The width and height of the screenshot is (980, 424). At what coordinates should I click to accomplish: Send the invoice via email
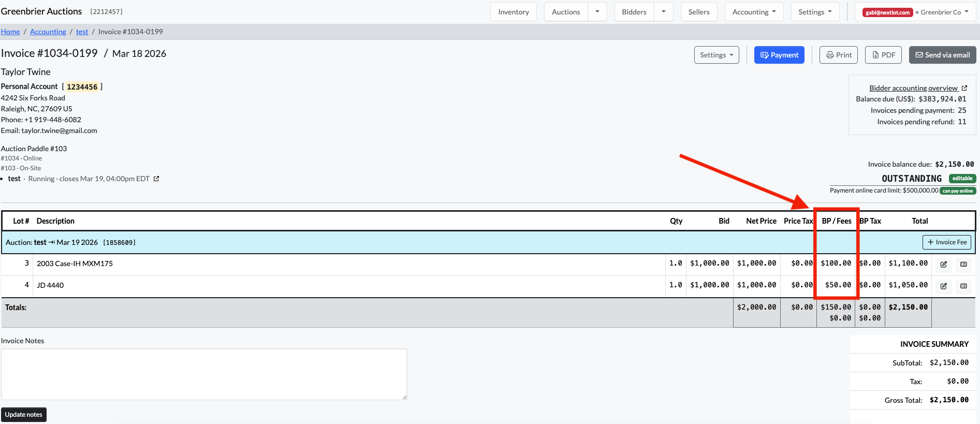click(x=943, y=55)
